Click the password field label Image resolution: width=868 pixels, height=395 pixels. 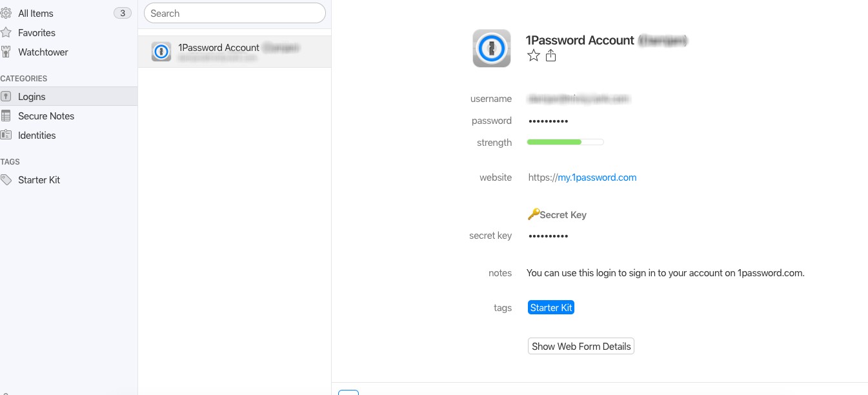click(492, 121)
